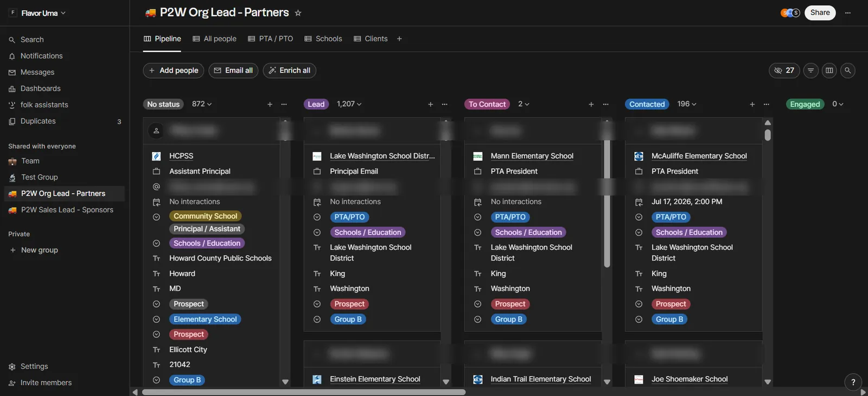The height and width of the screenshot is (396, 868).
Task: Expand the No status 872 count dropdown
Action: 202,104
